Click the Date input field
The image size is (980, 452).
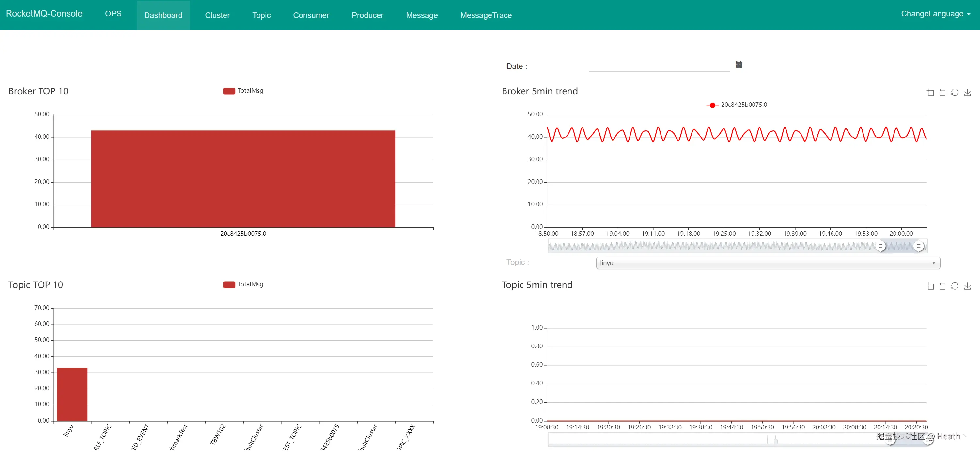point(659,66)
